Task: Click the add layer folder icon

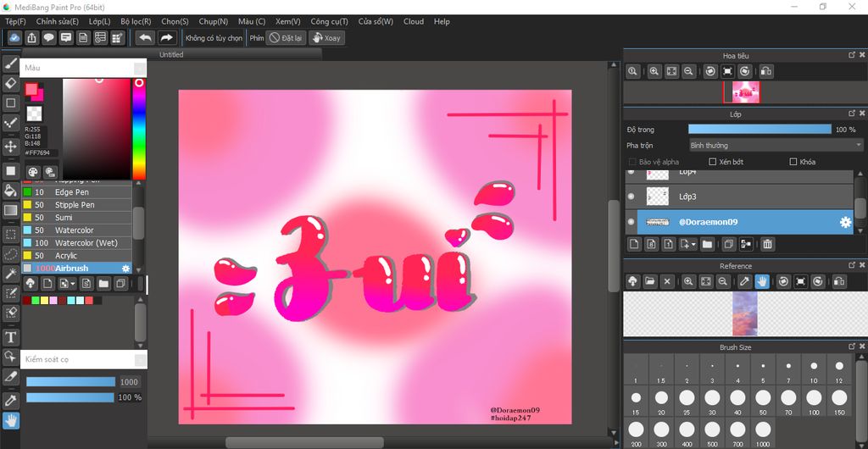Action: [707, 244]
